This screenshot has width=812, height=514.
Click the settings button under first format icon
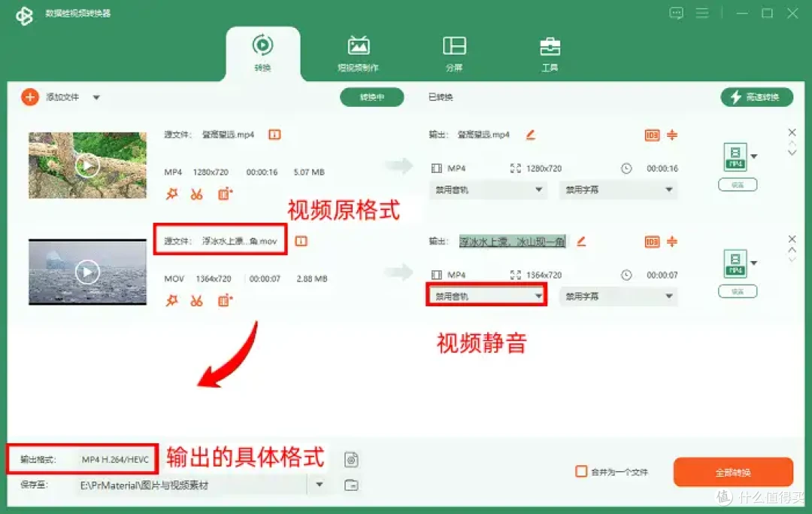coord(738,185)
